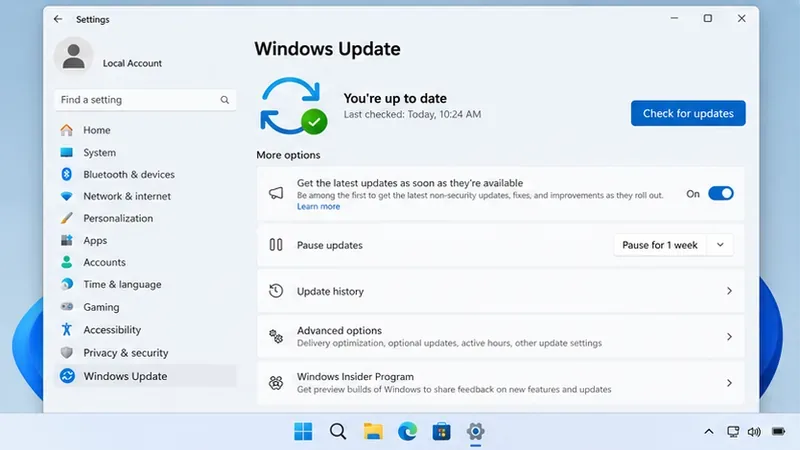
Task: Click Check for updates button
Action: tap(688, 113)
